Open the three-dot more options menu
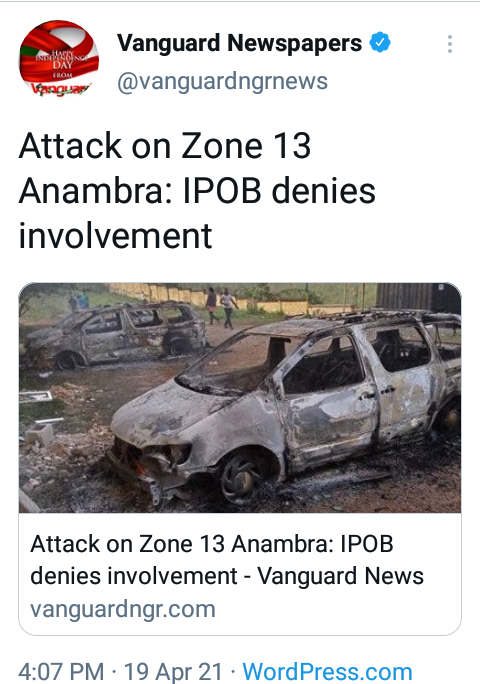This screenshot has width=480, height=684. coord(449,44)
